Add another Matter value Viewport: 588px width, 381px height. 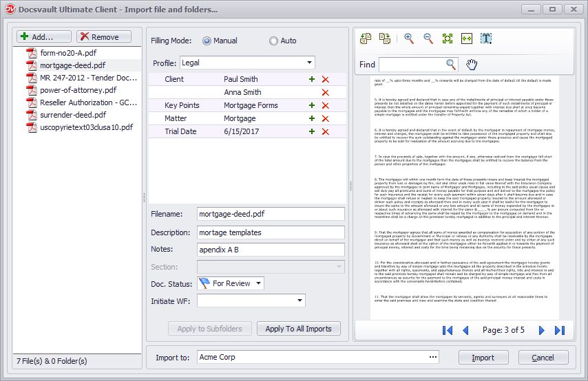point(312,118)
